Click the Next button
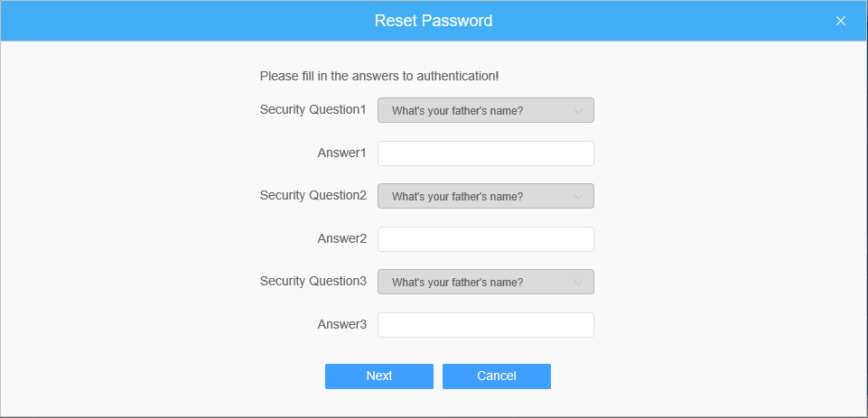Viewport: 868px width, 418px height. [379, 376]
